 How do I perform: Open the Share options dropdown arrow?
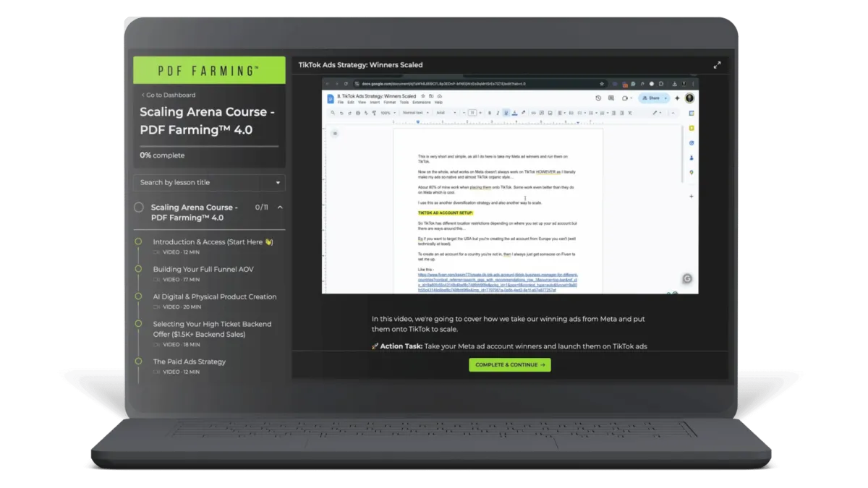coord(666,98)
